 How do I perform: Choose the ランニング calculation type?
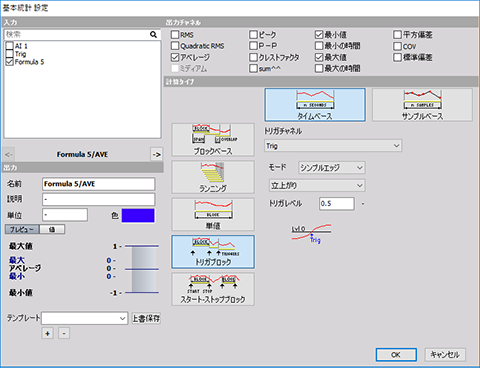pos(213,177)
